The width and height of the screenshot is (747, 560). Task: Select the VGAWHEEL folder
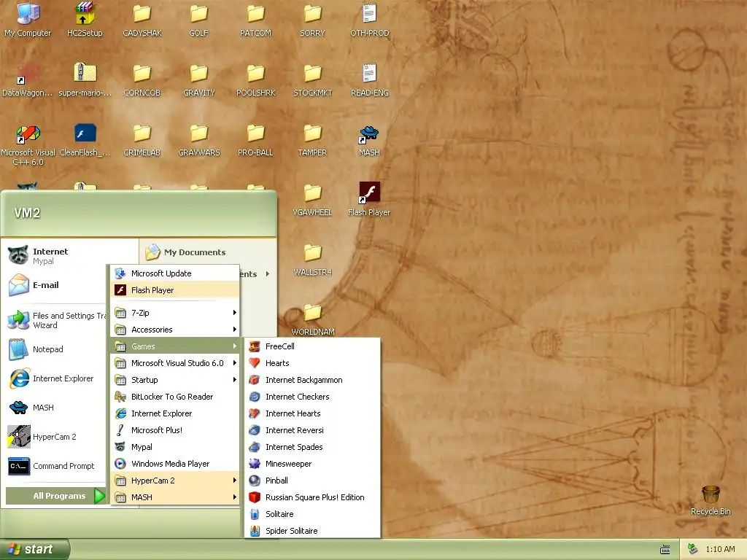pyautogui.click(x=312, y=200)
